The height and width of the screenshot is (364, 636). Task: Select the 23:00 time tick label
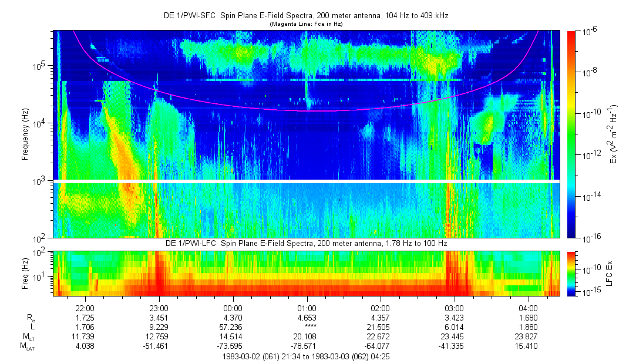(159, 308)
